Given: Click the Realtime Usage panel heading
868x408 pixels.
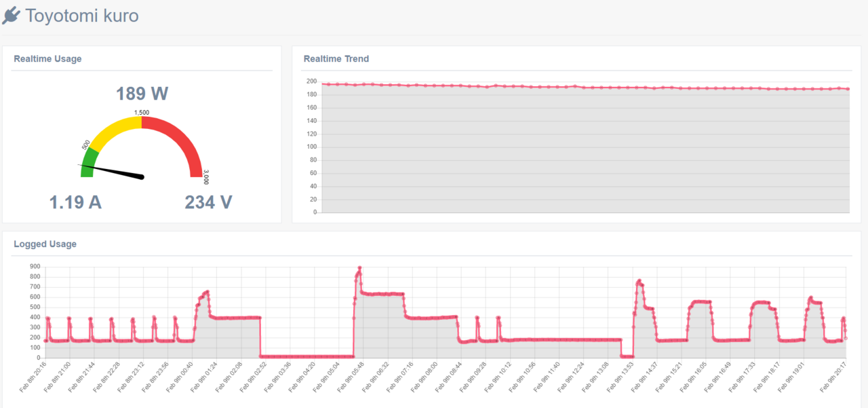Looking at the screenshot, I should (47, 59).
